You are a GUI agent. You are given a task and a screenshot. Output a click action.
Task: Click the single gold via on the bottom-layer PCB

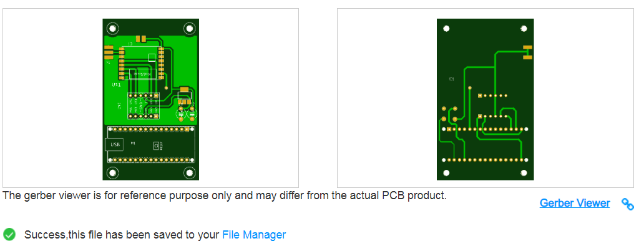[x=470, y=87]
